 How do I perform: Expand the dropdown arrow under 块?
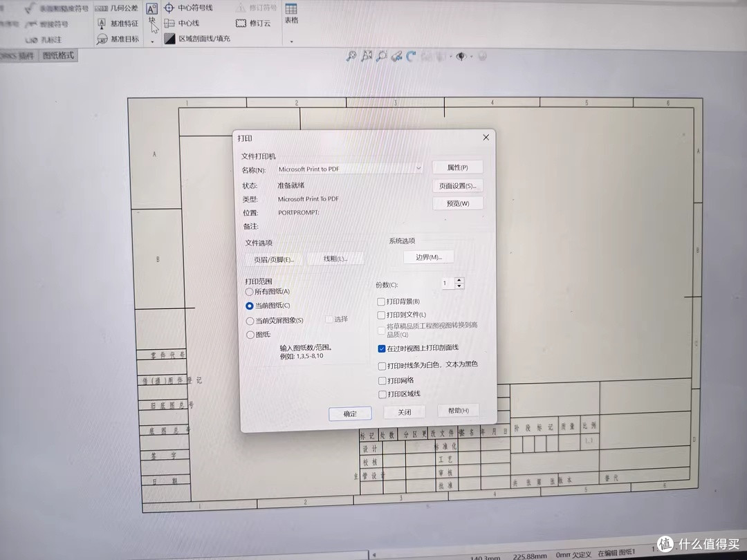[x=152, y=42]
